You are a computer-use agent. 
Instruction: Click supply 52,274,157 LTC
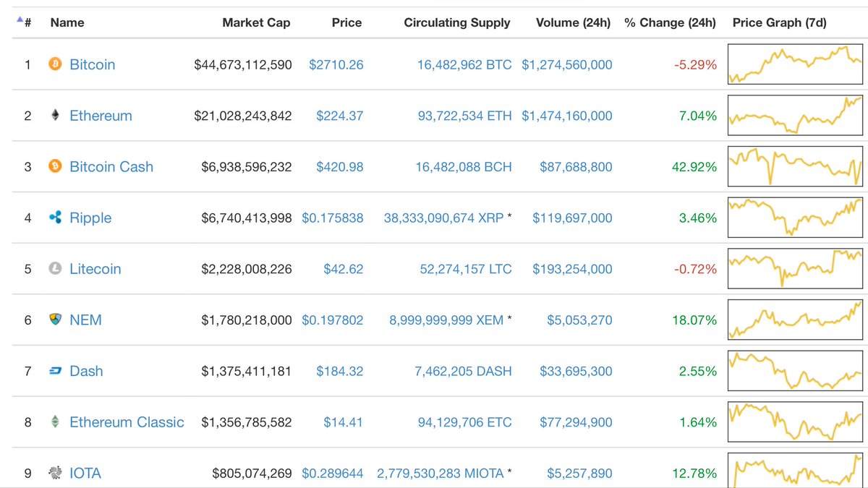[466, 269]
